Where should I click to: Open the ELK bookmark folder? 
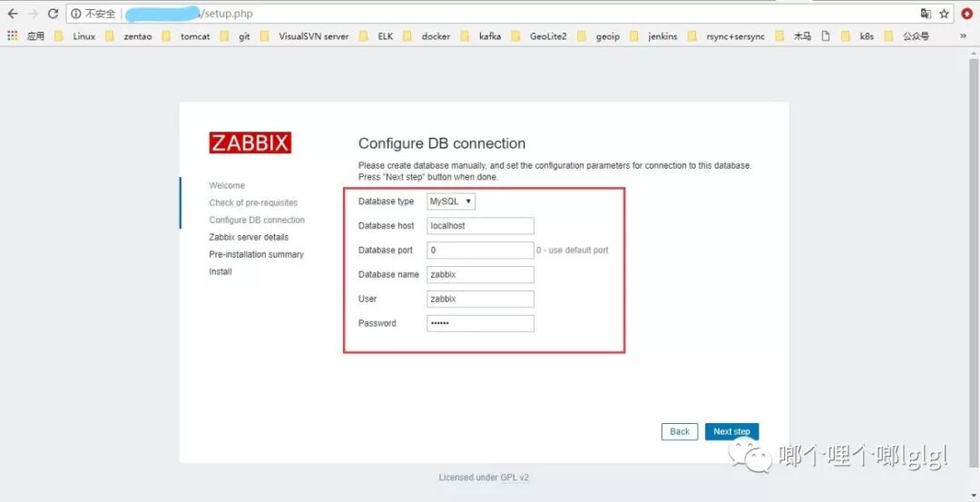click(377, 36)
